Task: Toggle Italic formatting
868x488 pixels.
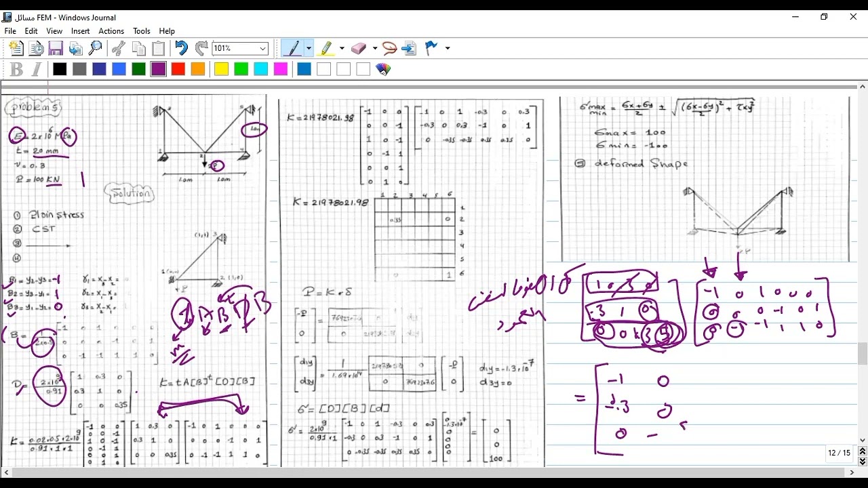Action: 37,69
